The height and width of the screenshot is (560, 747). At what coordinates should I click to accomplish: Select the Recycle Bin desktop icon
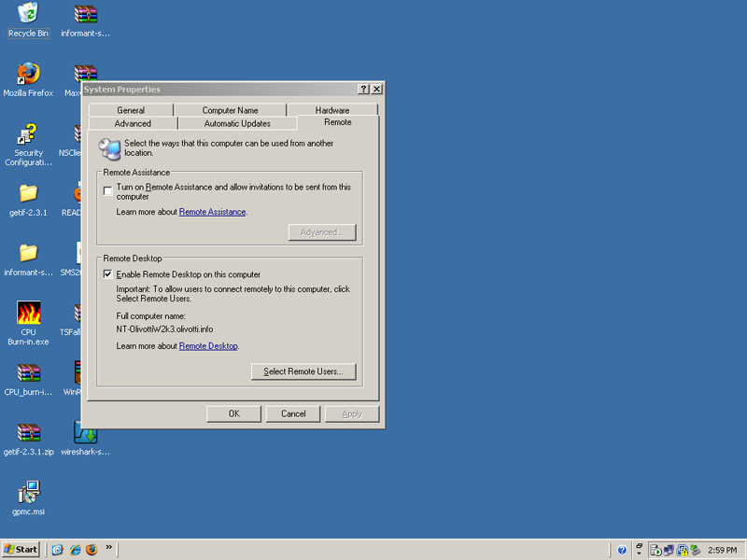point(28,20)
